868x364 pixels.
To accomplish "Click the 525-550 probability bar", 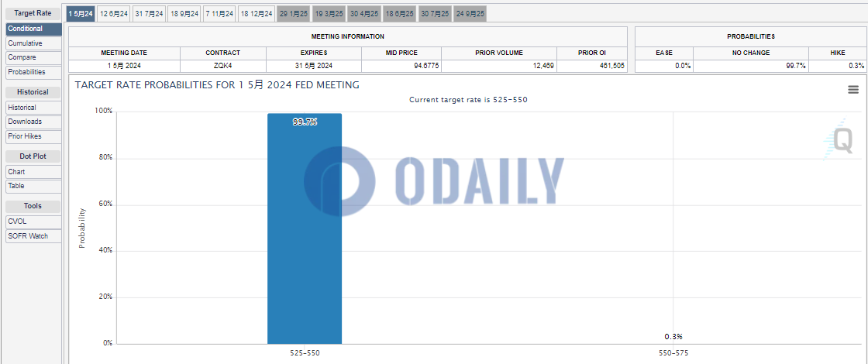I will [305, 228].
